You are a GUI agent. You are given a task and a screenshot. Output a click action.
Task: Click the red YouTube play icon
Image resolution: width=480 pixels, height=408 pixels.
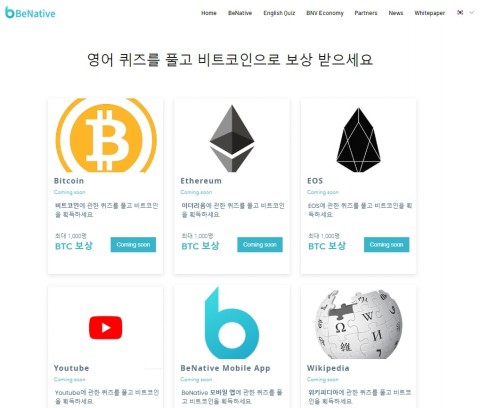[106, 328]
